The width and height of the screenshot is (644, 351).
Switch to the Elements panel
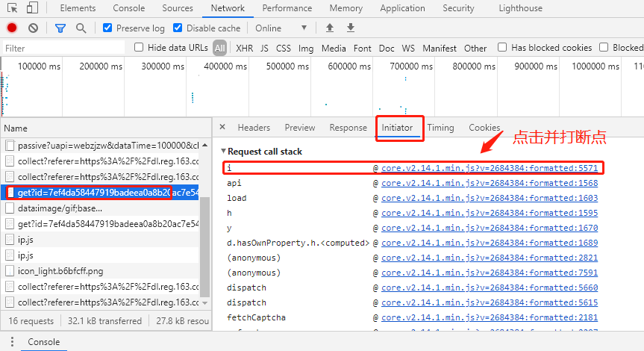tap(78, 8)
